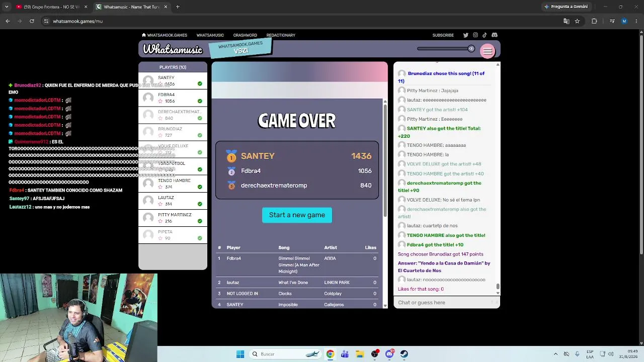
Task: Click the Windows taskbar search box
Action: coord(285,354)
